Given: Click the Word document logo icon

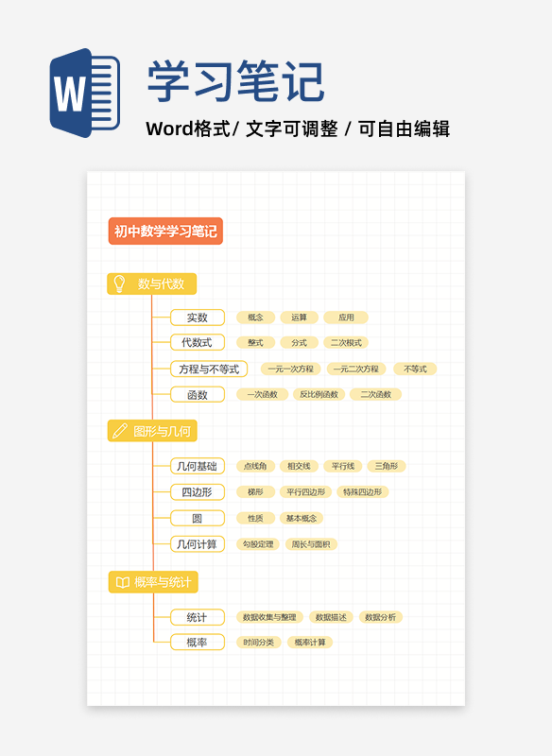Looking at the screenshot, I should (85, 93).
